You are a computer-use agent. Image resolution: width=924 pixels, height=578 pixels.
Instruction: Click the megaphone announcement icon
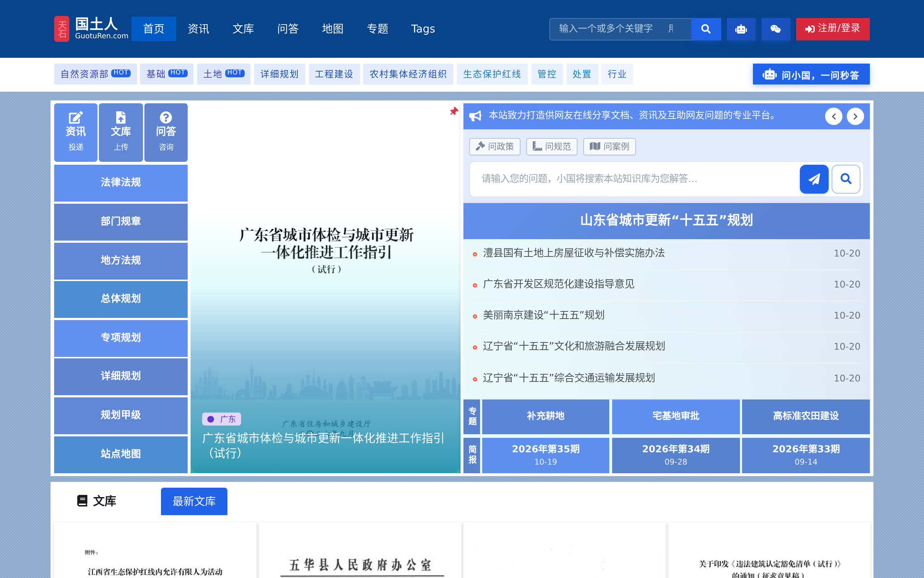[x=475, y=116]
